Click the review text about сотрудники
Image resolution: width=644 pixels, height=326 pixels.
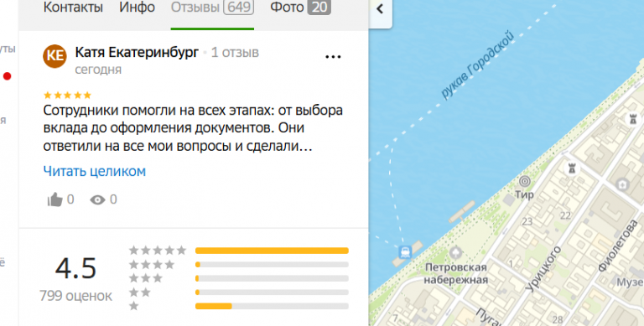tap(193, 127)
